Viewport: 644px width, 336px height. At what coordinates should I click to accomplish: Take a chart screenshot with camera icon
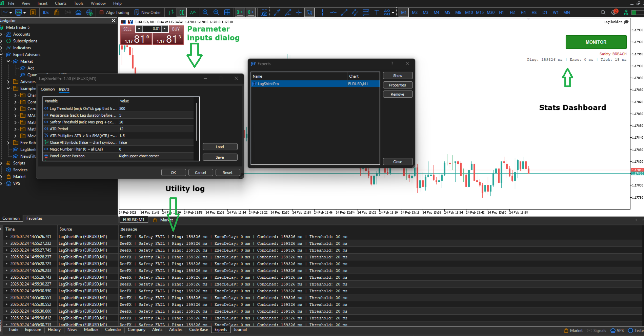pos(264,13)
